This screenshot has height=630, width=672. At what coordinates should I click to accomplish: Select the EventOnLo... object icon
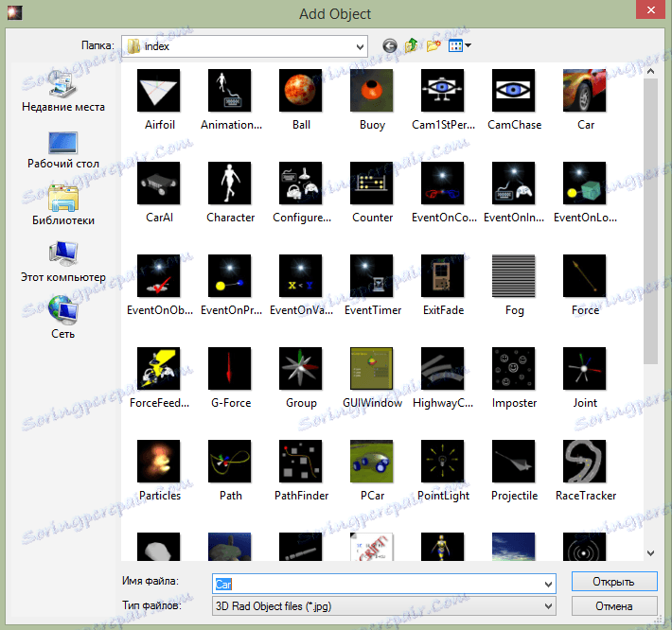pos(585,183)
